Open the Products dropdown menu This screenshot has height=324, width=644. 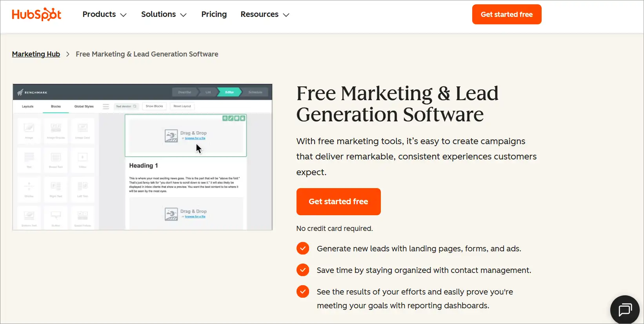[104, 15]
